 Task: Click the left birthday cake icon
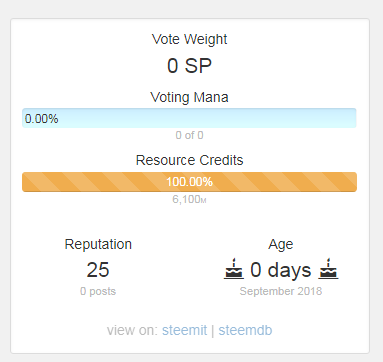pos(233,269)
